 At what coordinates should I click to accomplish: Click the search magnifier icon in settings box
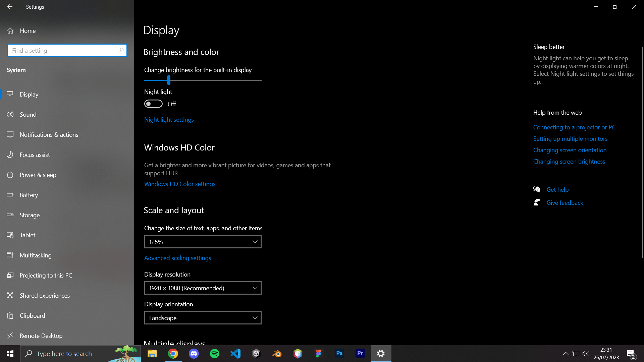(x=121, y=50)
